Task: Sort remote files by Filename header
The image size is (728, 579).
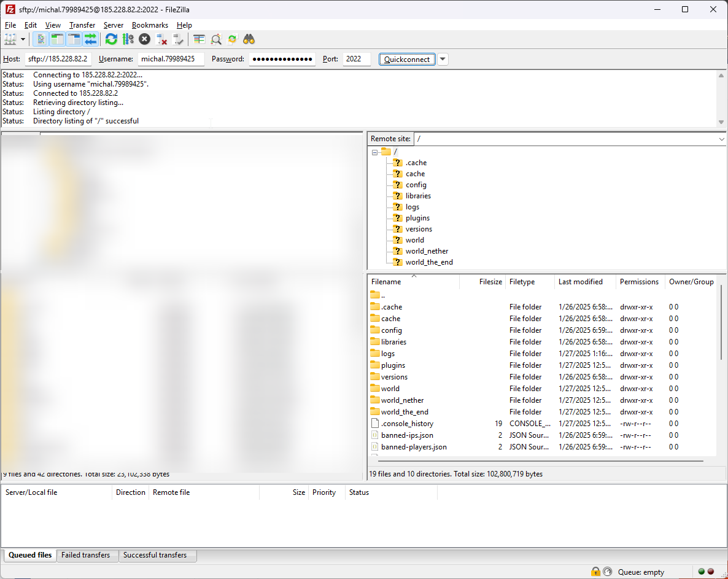Action: tap(413, 282)
